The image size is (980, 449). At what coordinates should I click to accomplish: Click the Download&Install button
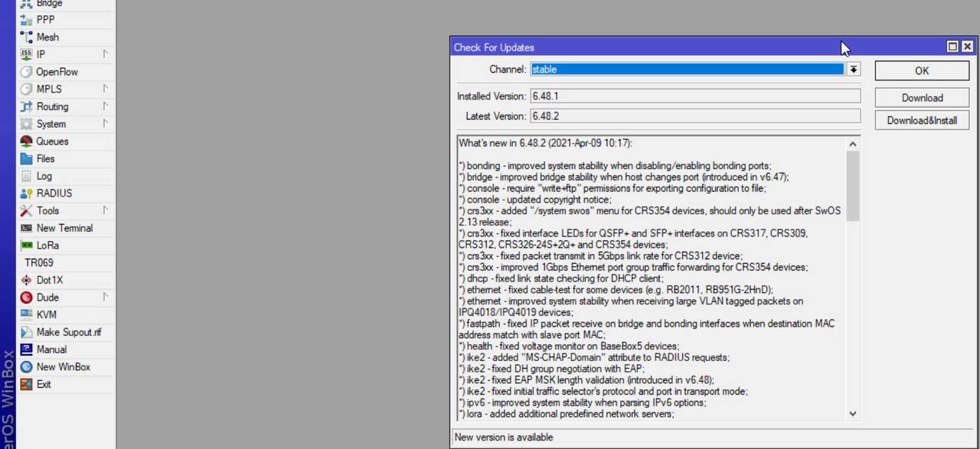922,120
